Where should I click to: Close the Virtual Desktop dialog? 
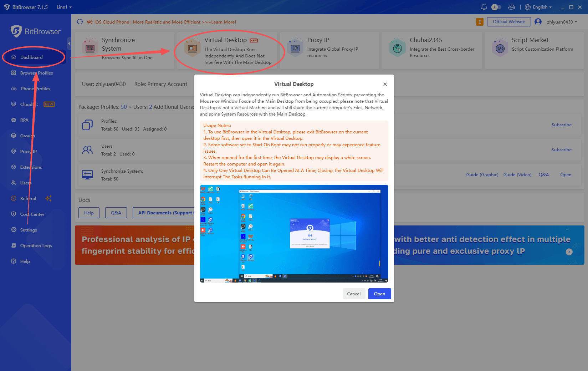pyautogui.click(x=385, y=84)
